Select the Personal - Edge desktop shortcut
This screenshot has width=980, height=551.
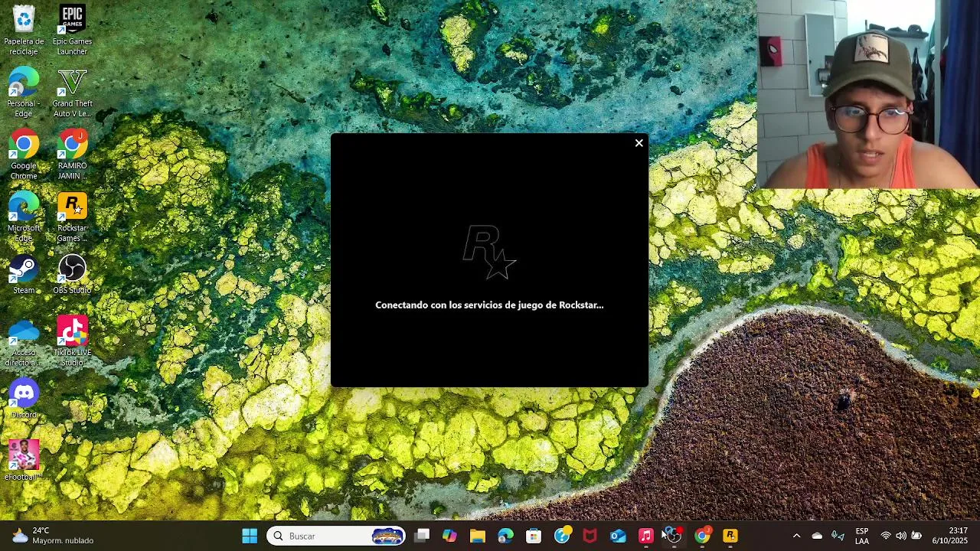click(24, 93)
